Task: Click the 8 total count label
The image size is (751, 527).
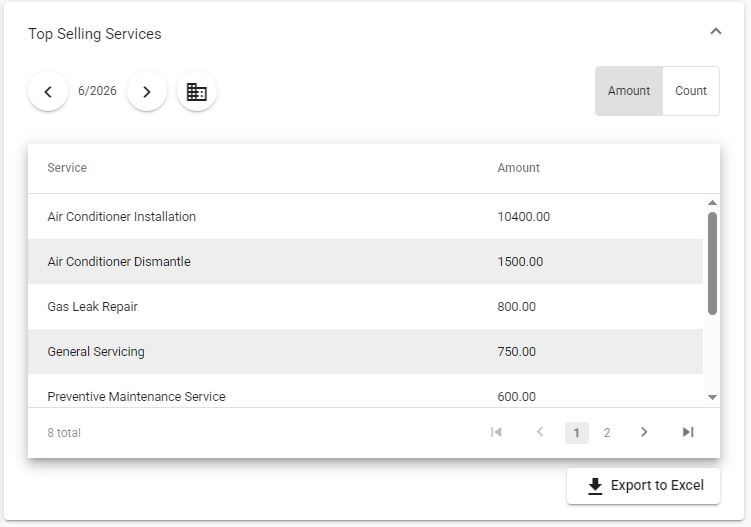Action: pyautogui.click(x=64, y=433)
